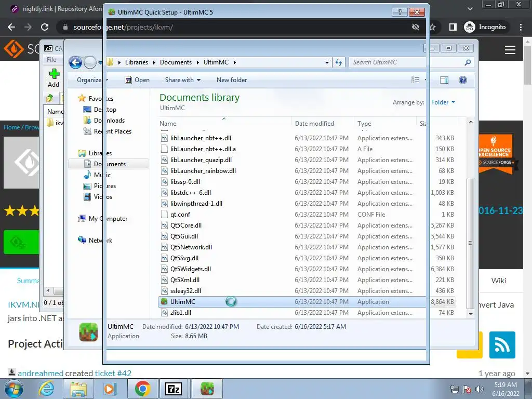This screenshot has height=399, width=532.
Task: Open the Windows Start button
Action: [x=14, y=389]
